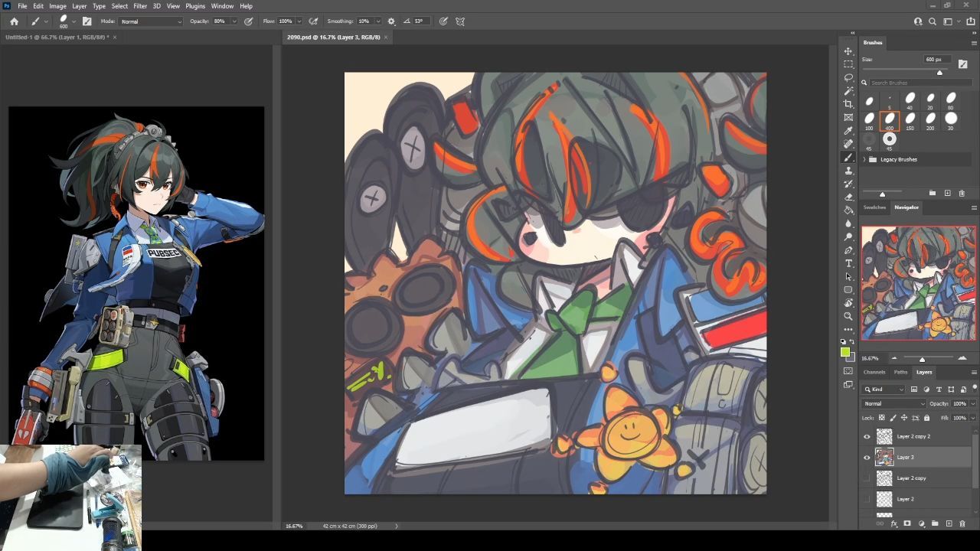Image resolution: width=980 pixels, height=551 pixels.
Task: Delete brush in Brushes panel
Action: (962, 193)
